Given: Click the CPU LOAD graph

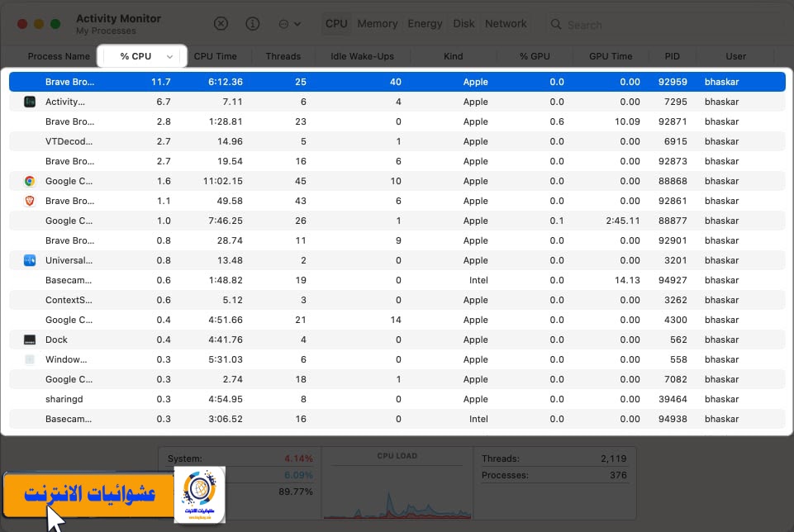Looking at the screenshot, I should 397,493.
